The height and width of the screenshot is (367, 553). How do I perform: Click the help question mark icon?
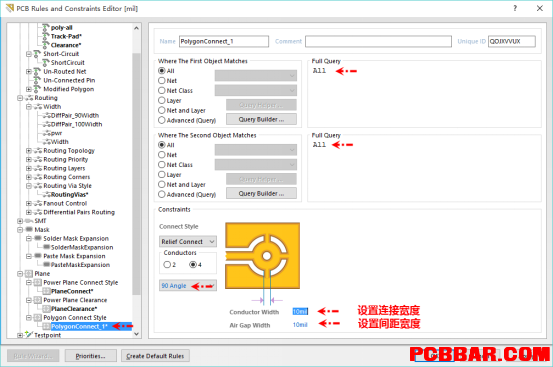[x=515, y=8]
